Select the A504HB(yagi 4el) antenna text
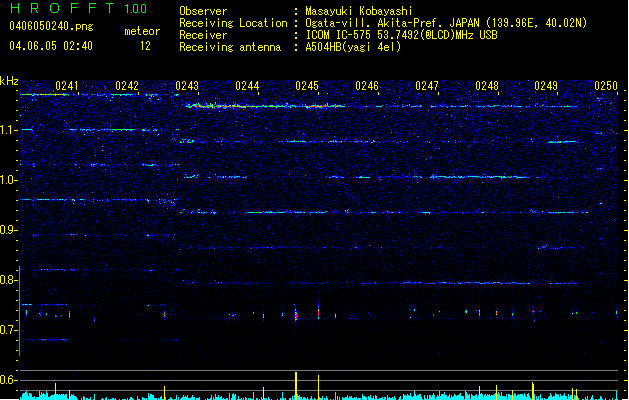 [x=353, y=47]
